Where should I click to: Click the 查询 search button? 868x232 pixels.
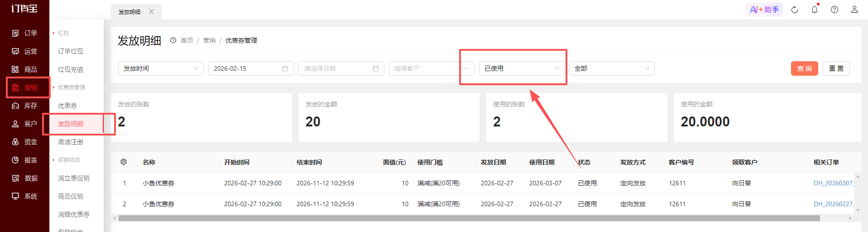pos(805,68)
